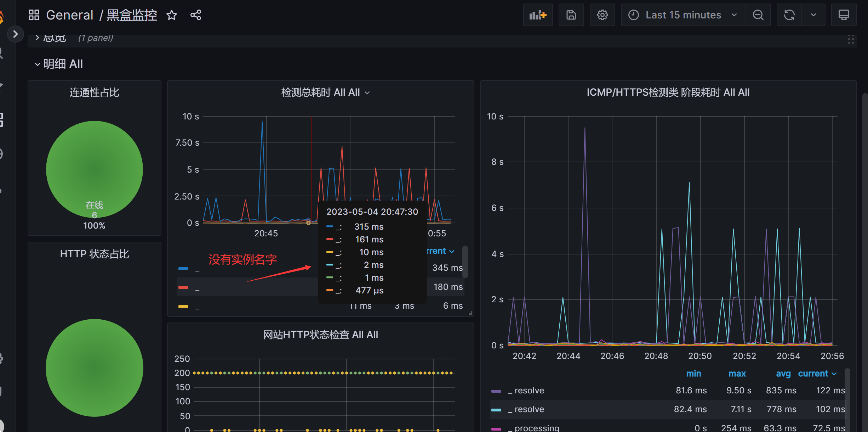Star the dashboard as favorite
Viewport: 868px width, 432px height.
click(172, 15)
